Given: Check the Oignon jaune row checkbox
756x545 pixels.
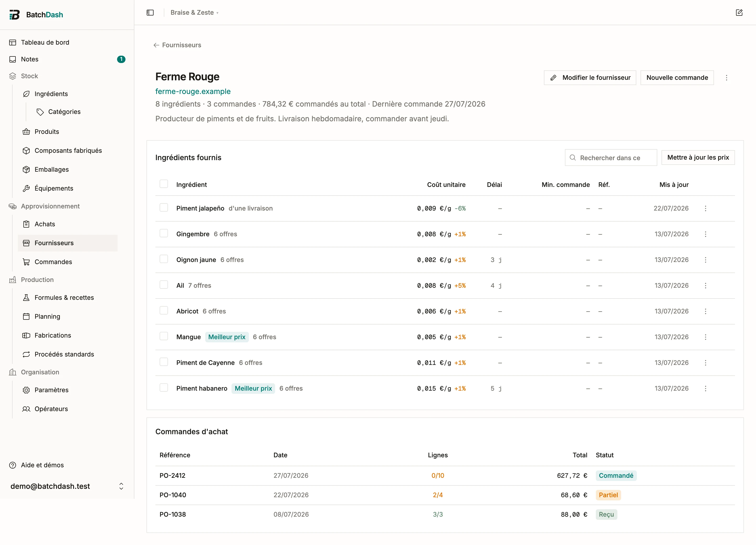Looking at the screenshot, I should 164,259.
